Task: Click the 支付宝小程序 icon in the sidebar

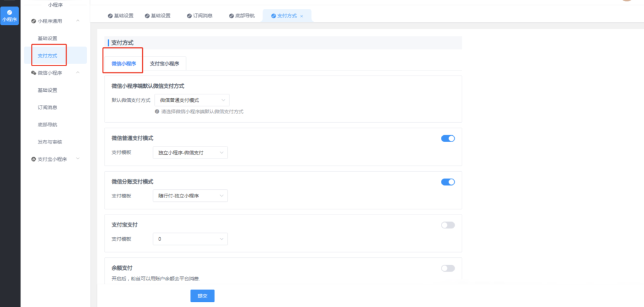Action: [x=34, y=159]
